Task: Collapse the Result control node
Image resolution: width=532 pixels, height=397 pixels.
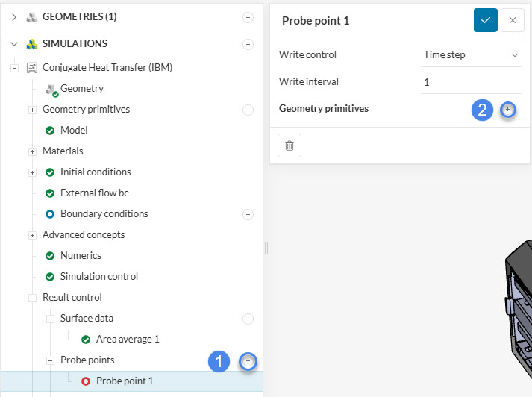Action: click(x=32, y=298)
